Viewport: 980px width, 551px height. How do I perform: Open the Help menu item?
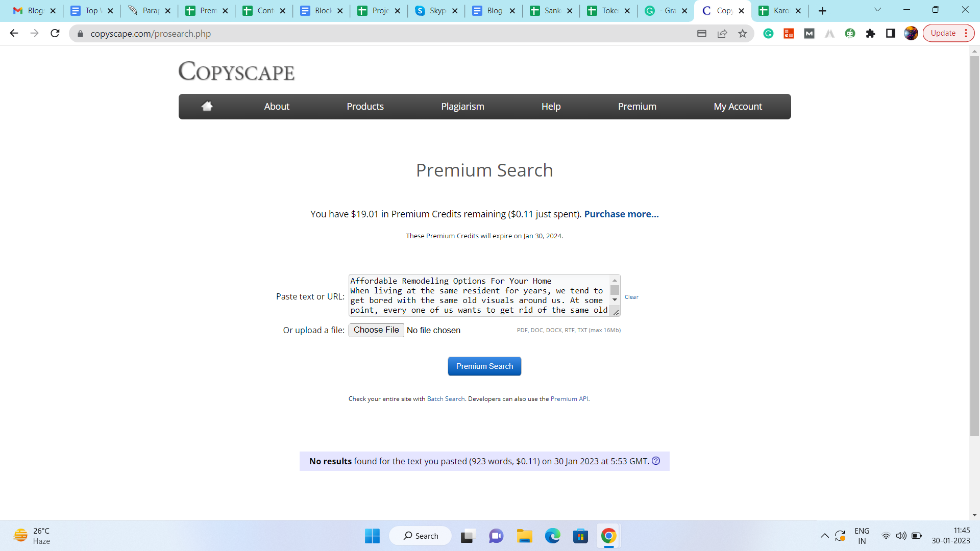click(x=551, y=106)
